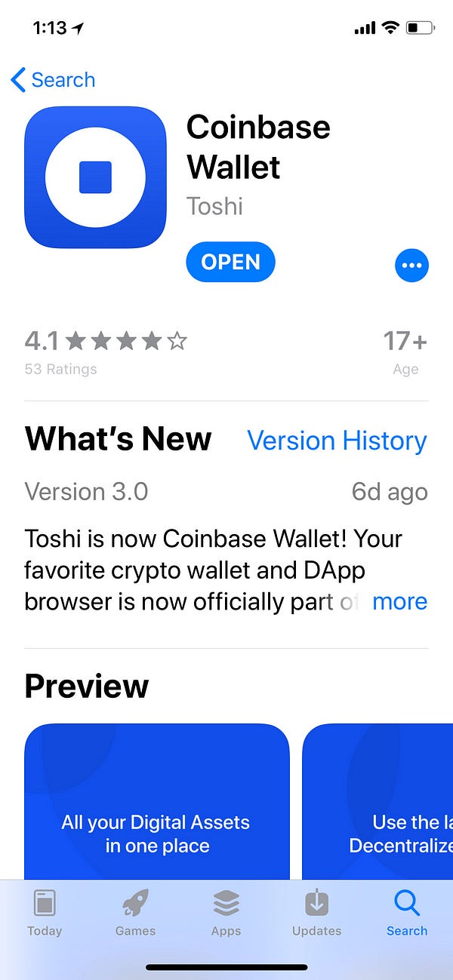Open the 'All your Digital Assets' preview
Viewport: 453px width, 980px height.
tap(157, 801)
